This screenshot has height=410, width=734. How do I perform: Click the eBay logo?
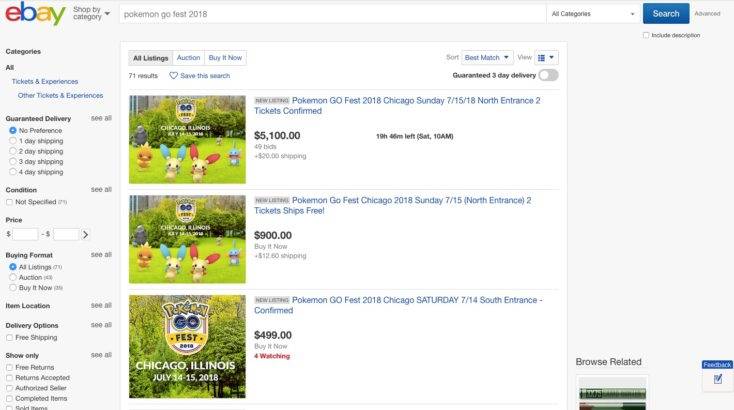point(35,14)
